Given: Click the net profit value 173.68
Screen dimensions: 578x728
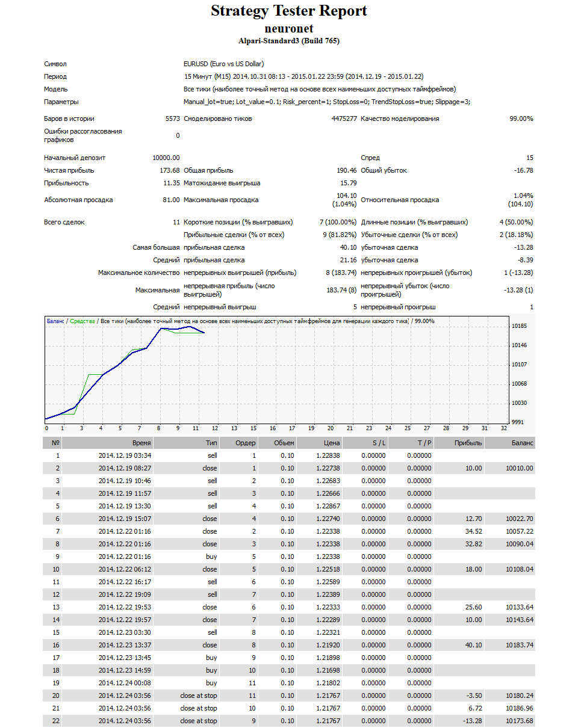Looking at the screenshot, I should coord(170,170).
